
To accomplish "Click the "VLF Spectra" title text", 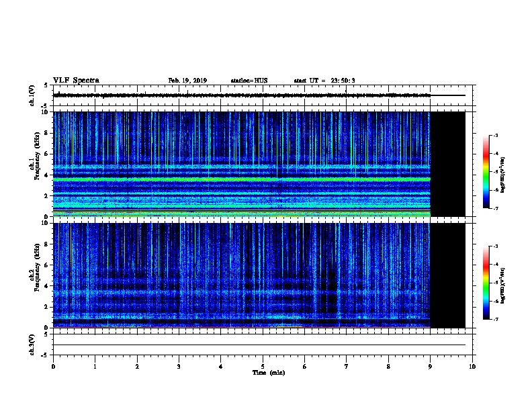I will 76,81.
